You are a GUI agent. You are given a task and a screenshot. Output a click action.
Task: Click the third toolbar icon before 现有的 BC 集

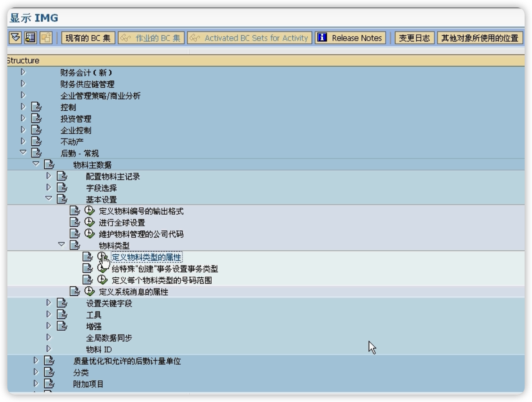46,38
